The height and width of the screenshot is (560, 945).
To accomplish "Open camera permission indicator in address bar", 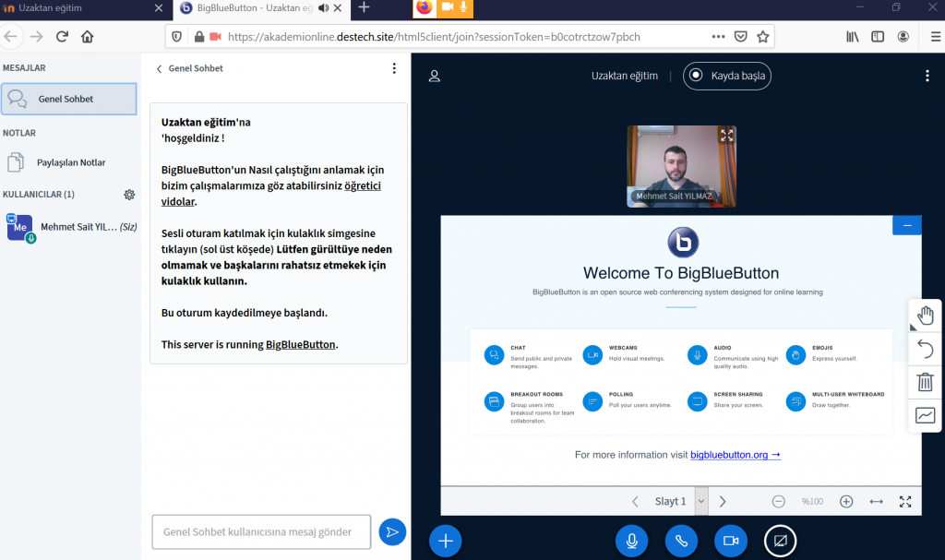I will coord(215,37).
